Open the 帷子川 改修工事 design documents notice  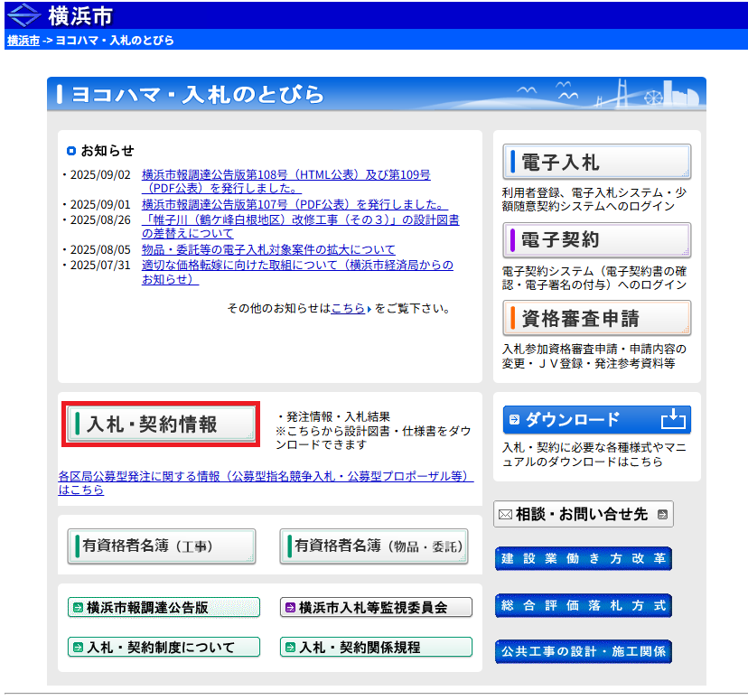[301, 227]
